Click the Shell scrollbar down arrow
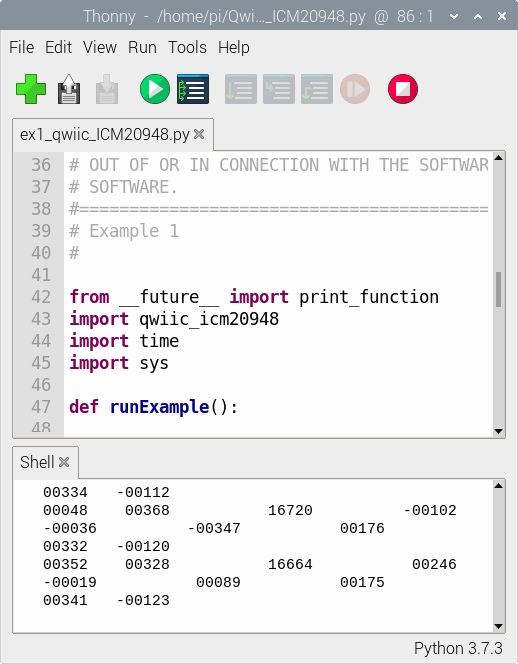Screen dimensions: 518x664 coord(499,626)
